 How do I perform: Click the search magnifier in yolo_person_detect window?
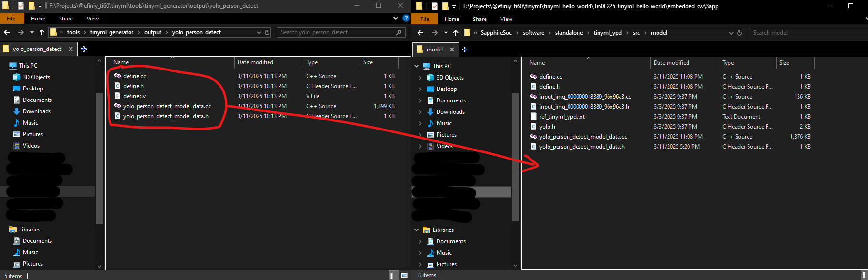(x=399, y=32)
